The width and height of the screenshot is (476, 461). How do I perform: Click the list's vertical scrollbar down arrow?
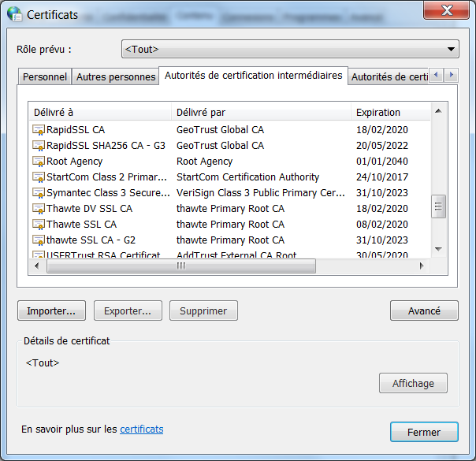pyautogui.click(x=438, y=249)
